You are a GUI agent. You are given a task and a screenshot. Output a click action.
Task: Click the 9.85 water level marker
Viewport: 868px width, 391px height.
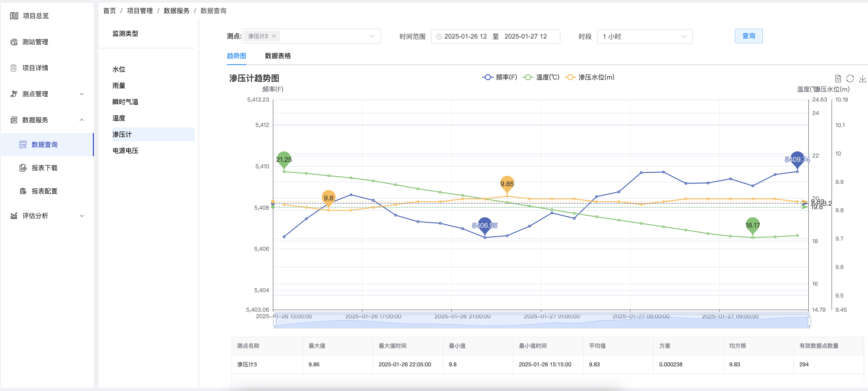pos(507,185)
